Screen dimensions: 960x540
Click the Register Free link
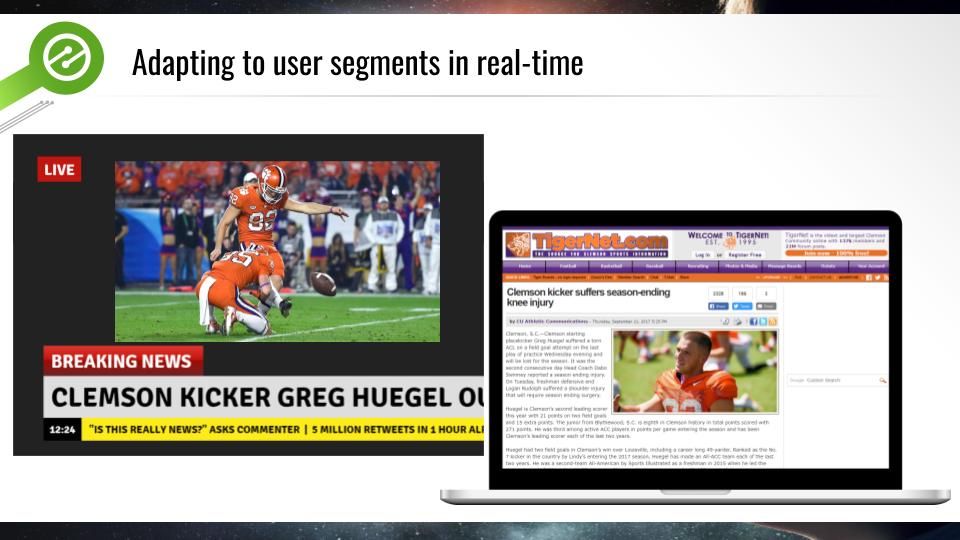(745, 255)
